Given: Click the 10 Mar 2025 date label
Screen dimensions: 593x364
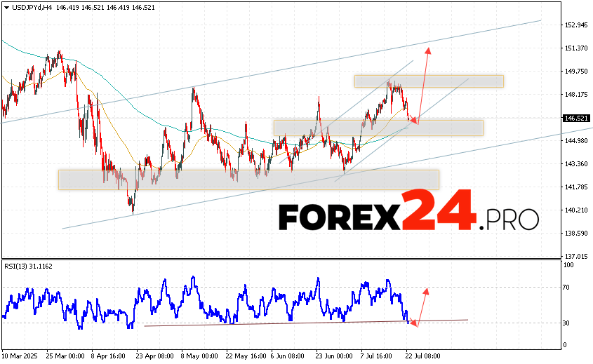Looking at the screenshot, I should pos(21,356).
